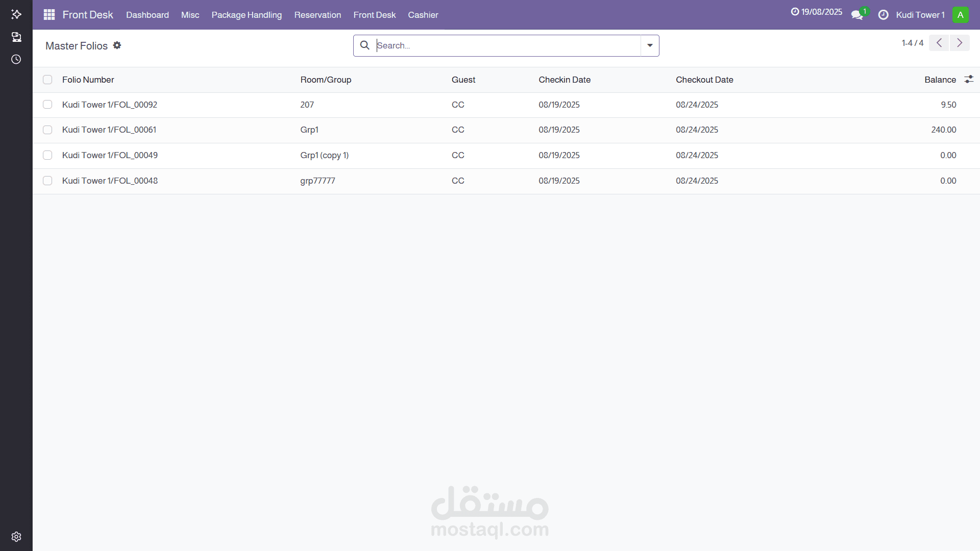The image size is (980, 551).
Task: Open the Reservation menu
Action: pos(317,15)
